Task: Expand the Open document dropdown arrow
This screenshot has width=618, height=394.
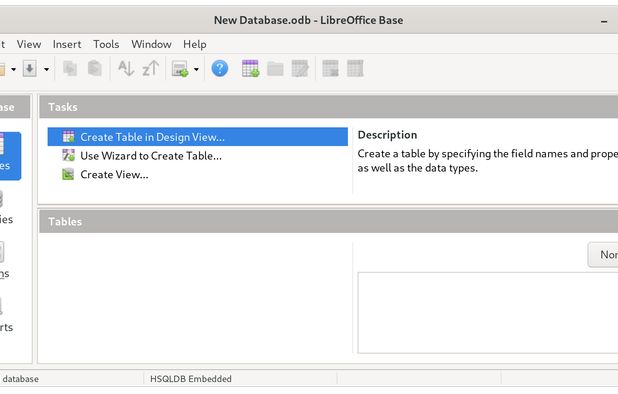Action: click(13, 69)
